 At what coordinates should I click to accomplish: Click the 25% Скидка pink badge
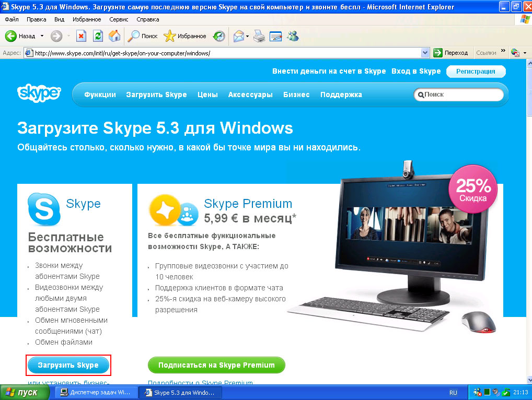click(x=473, y=189)
